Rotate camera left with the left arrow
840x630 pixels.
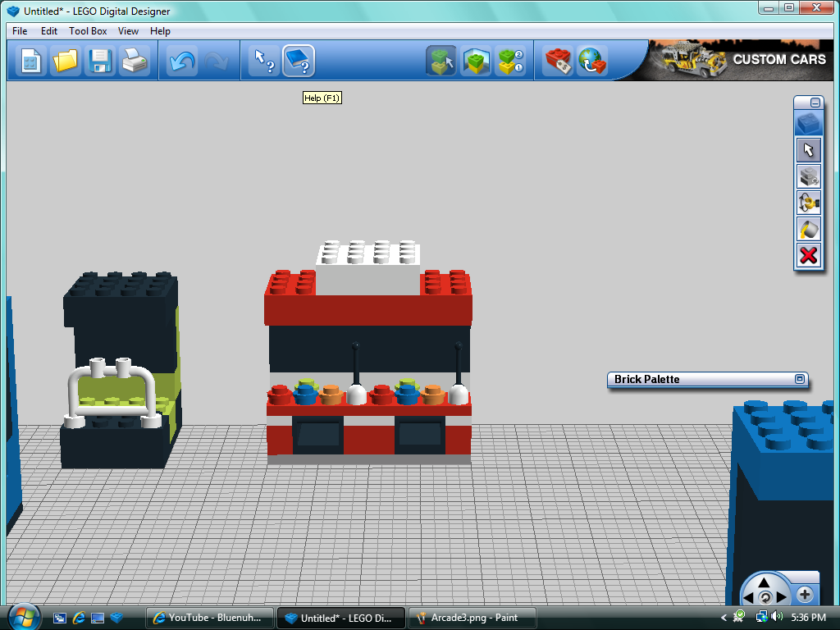(x=748, y=597)
